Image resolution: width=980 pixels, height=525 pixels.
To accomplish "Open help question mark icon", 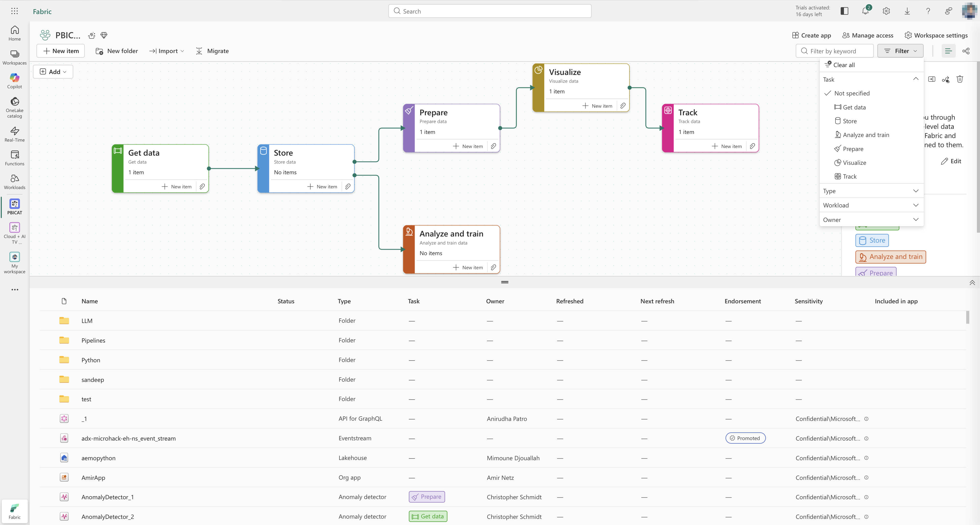I will tap(928, 11).
